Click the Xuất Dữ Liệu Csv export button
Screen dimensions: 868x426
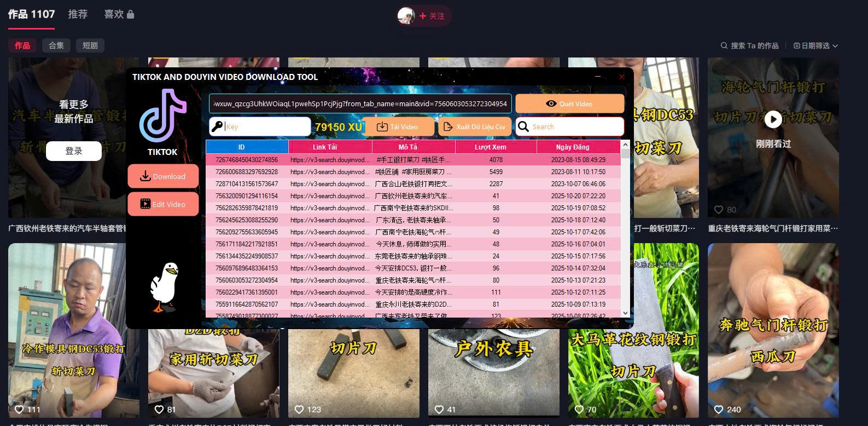[x=475, y=126]
